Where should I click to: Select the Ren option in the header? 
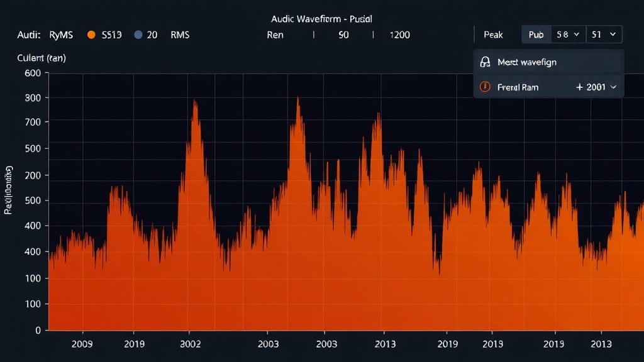tap(275, 35)
